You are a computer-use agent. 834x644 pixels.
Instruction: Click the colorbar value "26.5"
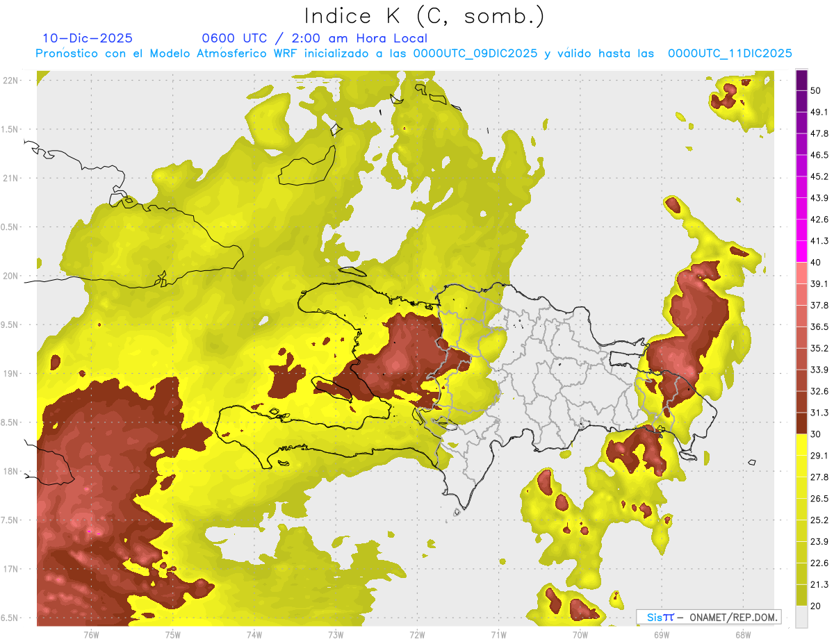point(819,499)
